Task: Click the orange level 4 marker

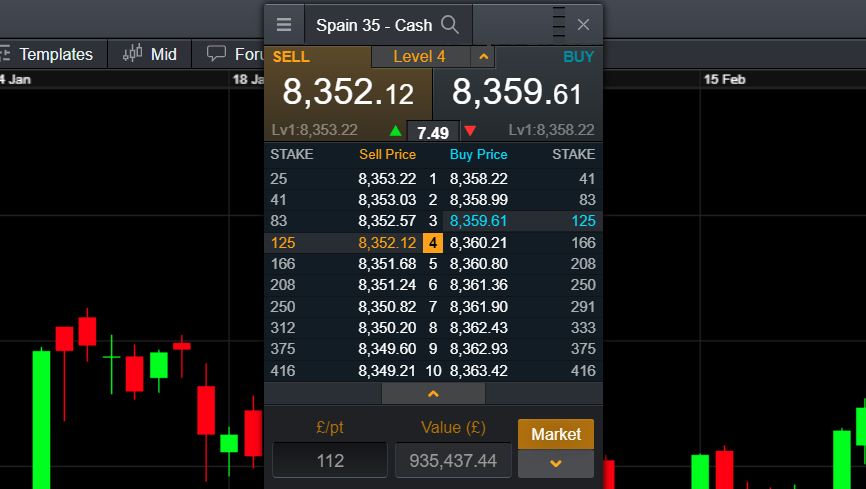Action: (433, 243)
